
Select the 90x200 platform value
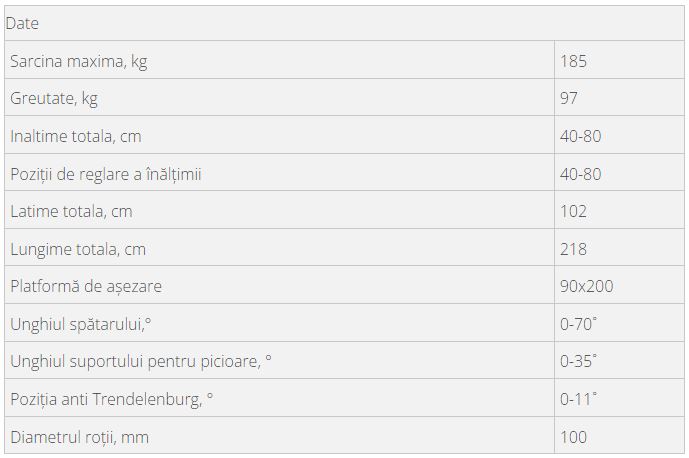[587, 286]
